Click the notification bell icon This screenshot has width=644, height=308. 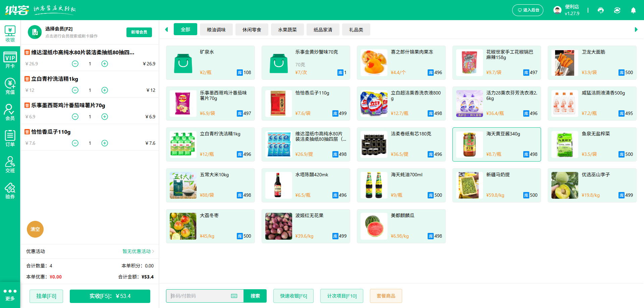coord(633,10)
